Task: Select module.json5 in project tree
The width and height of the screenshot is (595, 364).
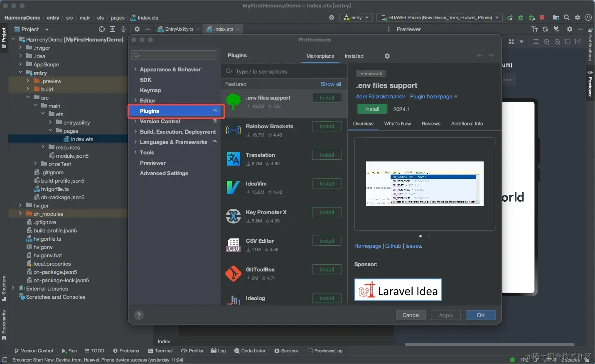Action: click(72, 156)
